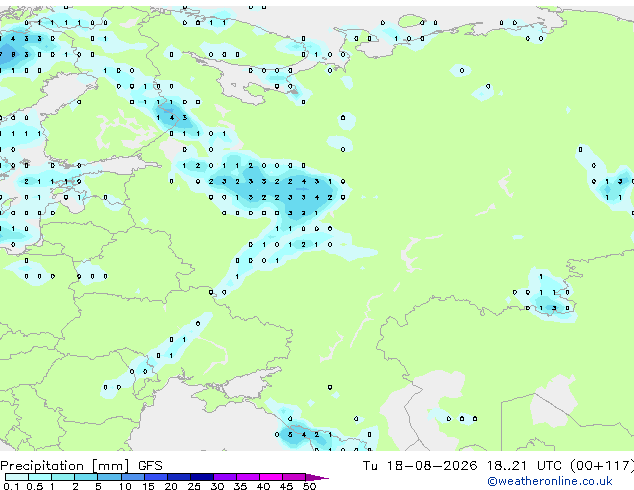The image size is (634, 490).
Task: Click the legend label "0.1"
Action: pos(11,486)
